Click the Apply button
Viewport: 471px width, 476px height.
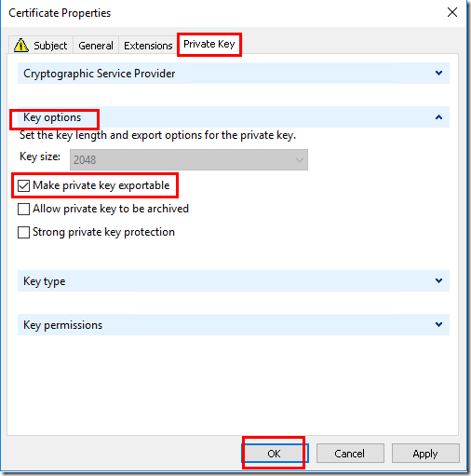point(425,454)
